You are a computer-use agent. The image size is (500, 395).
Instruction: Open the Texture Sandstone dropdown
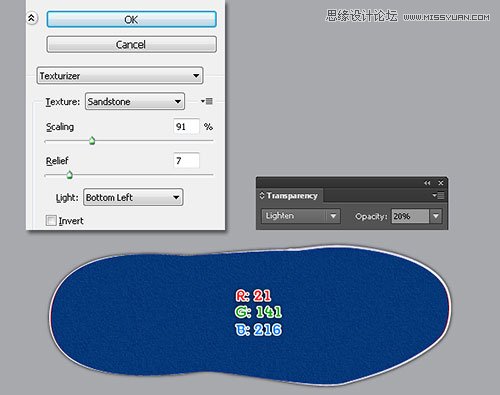(x=135, y=101)
